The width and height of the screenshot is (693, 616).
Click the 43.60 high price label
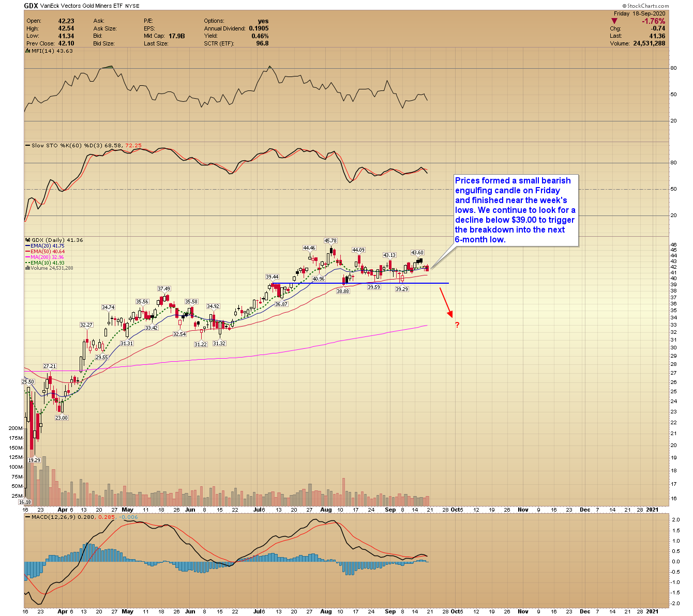417,253
